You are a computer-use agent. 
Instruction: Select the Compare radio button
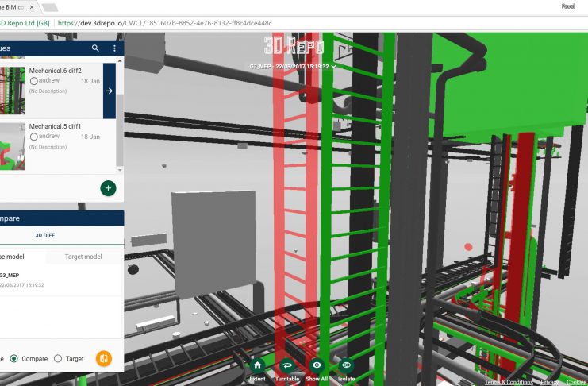click(x=15, y=359)
